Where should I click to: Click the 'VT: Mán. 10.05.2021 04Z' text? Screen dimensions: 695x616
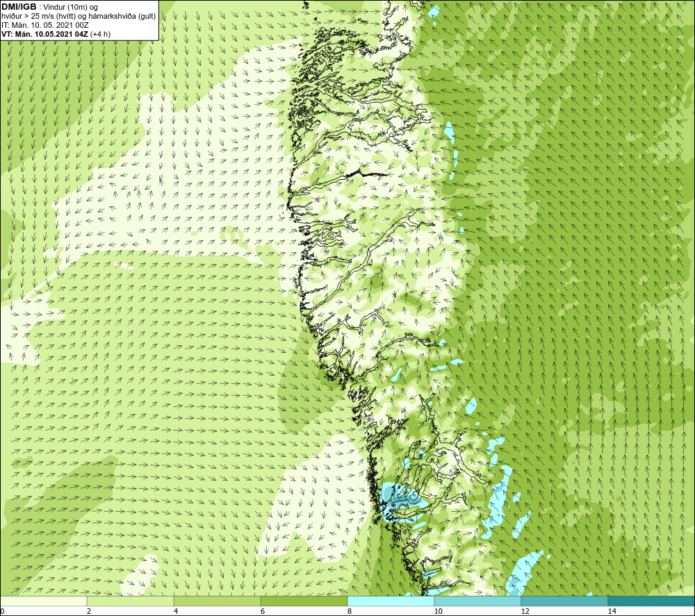tap(44, 34)
